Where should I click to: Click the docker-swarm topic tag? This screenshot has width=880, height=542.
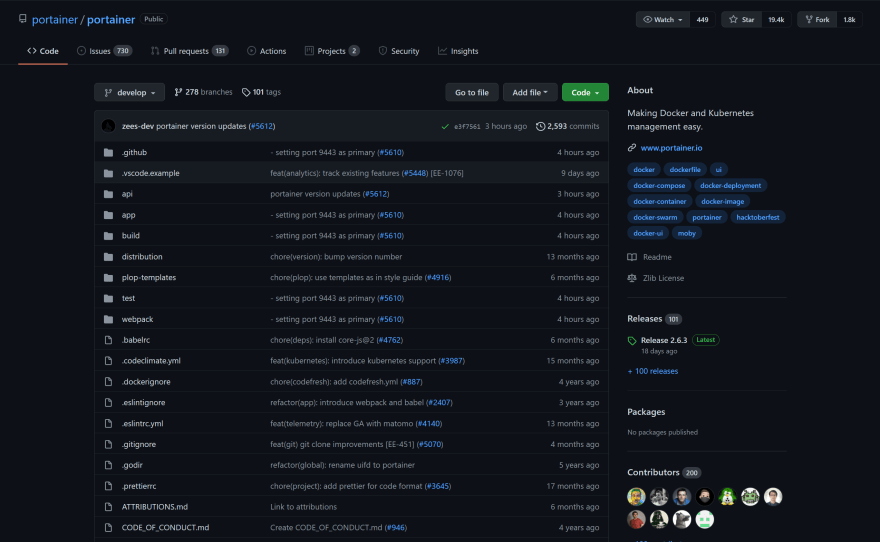[655, 218]
